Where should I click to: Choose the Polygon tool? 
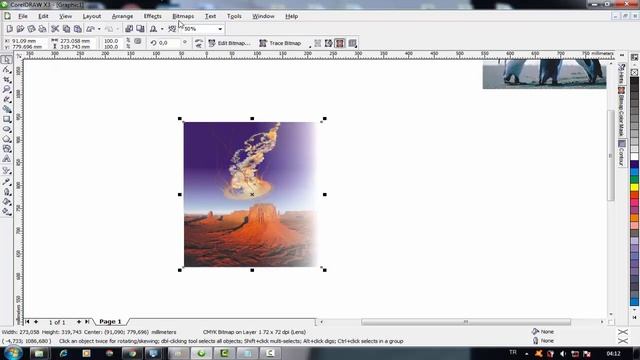tap(7, 139)
